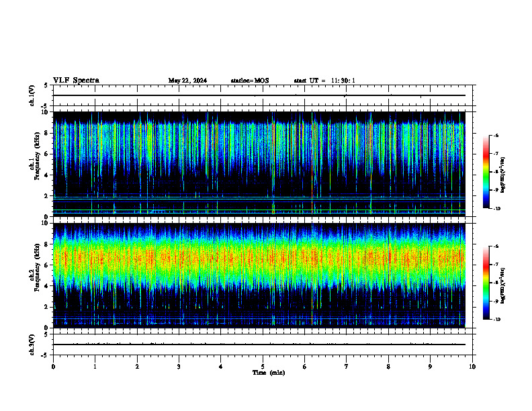Click the ch.1 frequency axis "8" tick label

pyautogui.click(x=46, y=133)
